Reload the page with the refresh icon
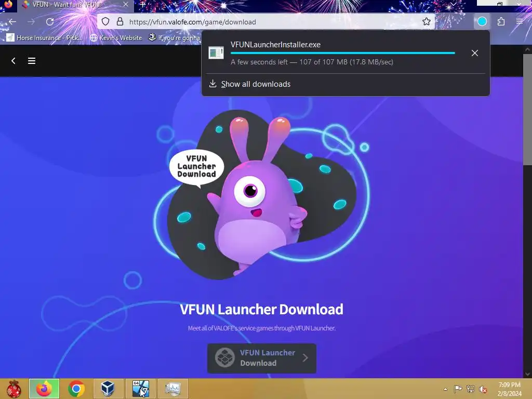532x399 pixels. pos(50,22)
